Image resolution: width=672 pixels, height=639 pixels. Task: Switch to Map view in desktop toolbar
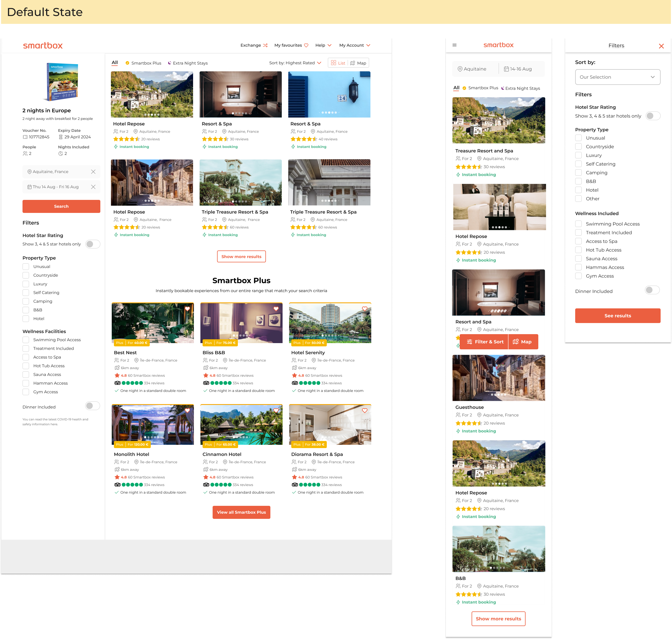coord(358,63)
